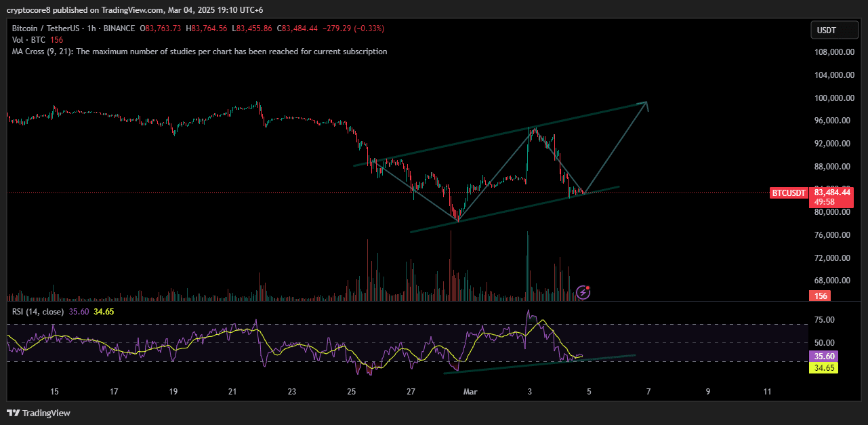Click the 25 date label on time axis
This screenshot has height=425, width=868.
351,392
